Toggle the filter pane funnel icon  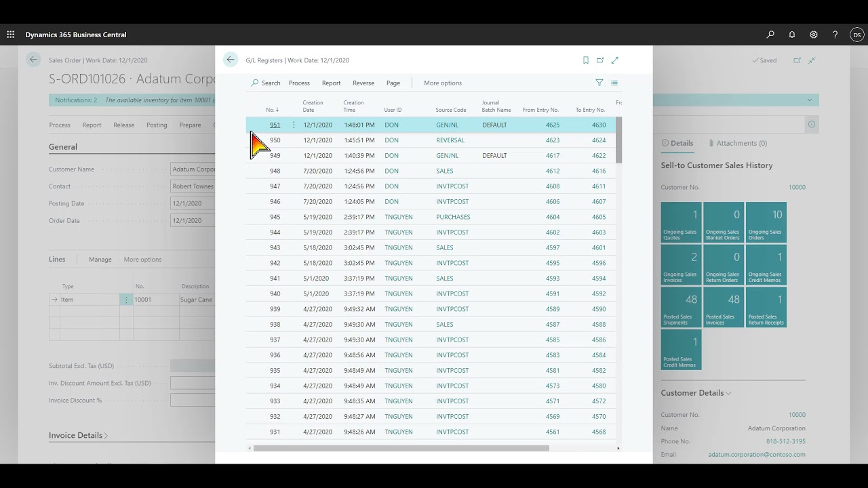point(599,83)
